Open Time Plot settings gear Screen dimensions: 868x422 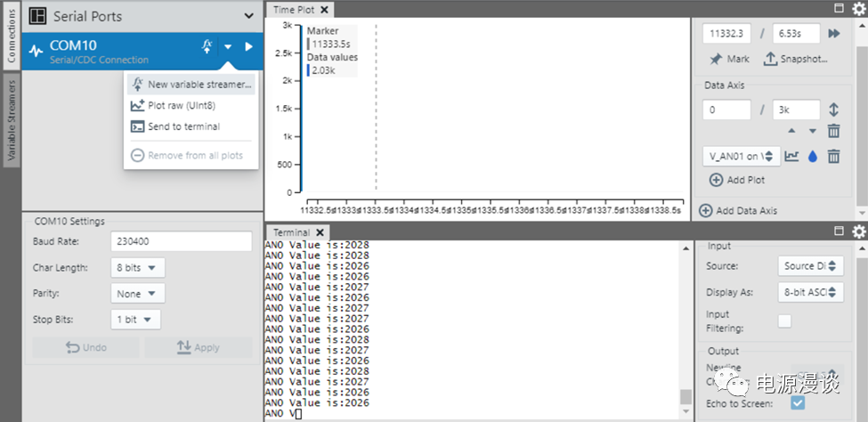(x=858, y=9)
